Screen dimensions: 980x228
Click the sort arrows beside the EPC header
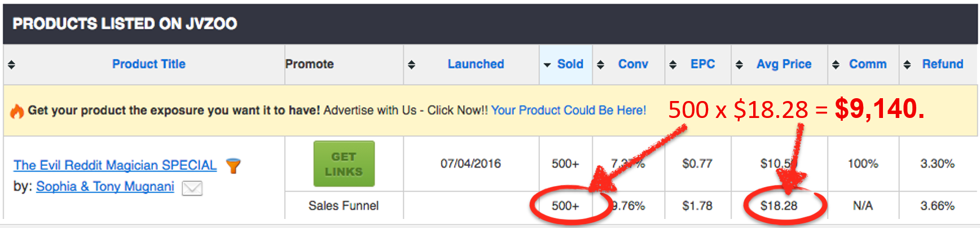[x=673, y=65]
